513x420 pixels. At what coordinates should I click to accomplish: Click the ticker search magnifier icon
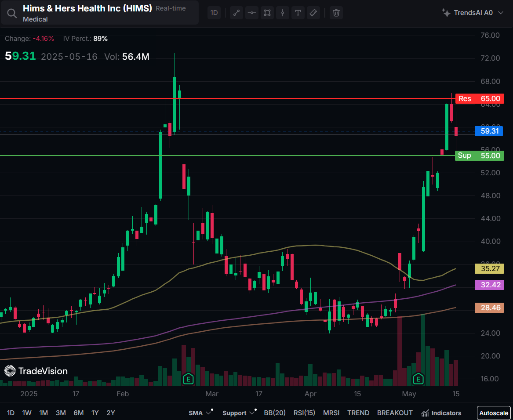pos(12,14)
